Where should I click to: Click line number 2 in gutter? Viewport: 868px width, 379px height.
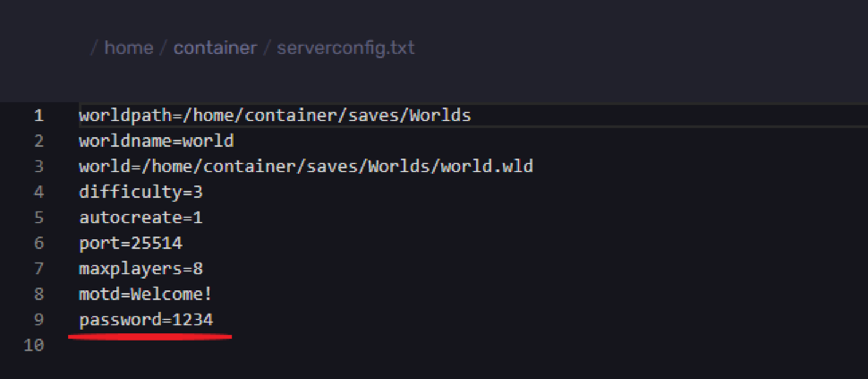38,142
